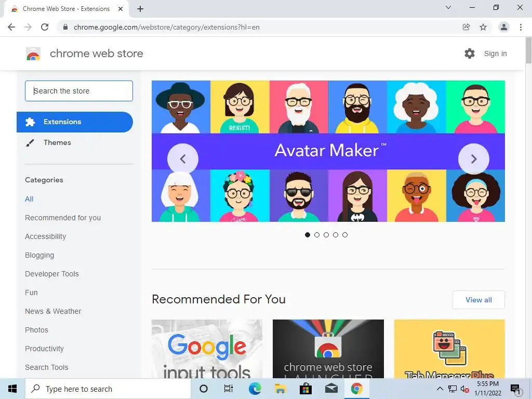
Task: Select the fifth carousel dot
Action: pos(345,235)
